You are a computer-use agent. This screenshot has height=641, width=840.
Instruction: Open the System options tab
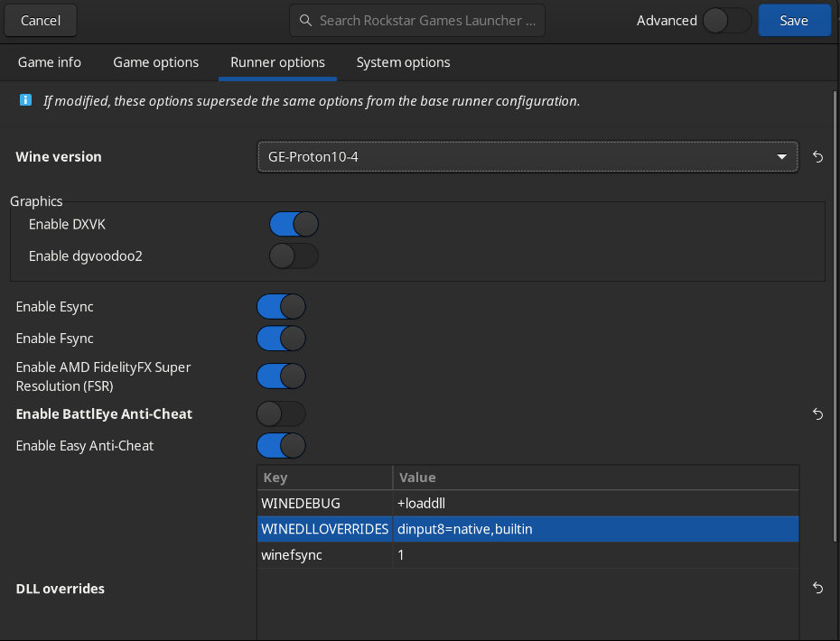404,62
